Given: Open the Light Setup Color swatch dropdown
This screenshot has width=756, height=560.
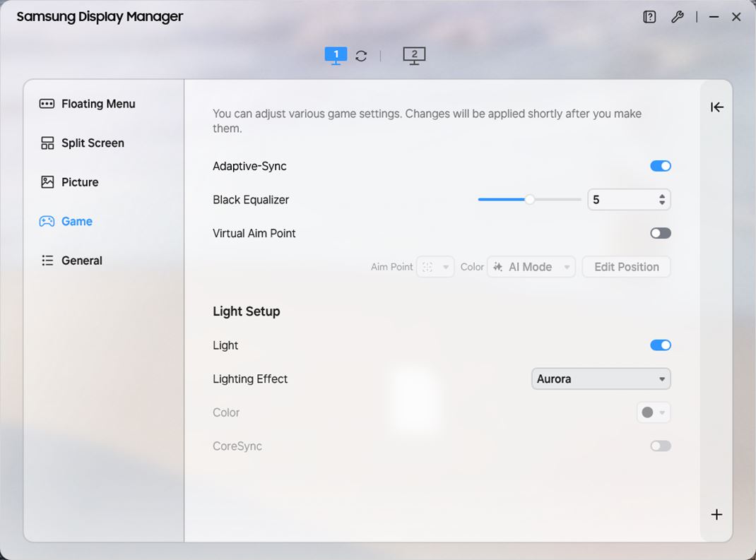Looking at the screenshot, I should (x=654, y=412).
